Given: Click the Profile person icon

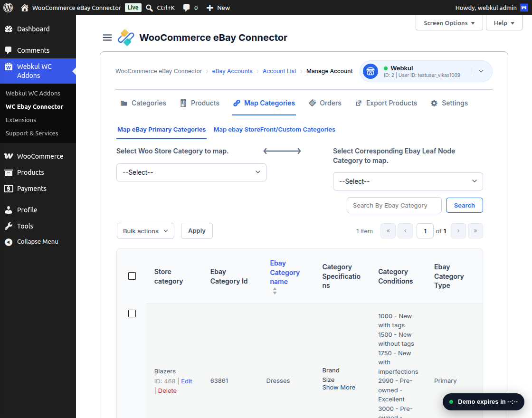Looking at the screenshot, I should click(x=9, y=210).
